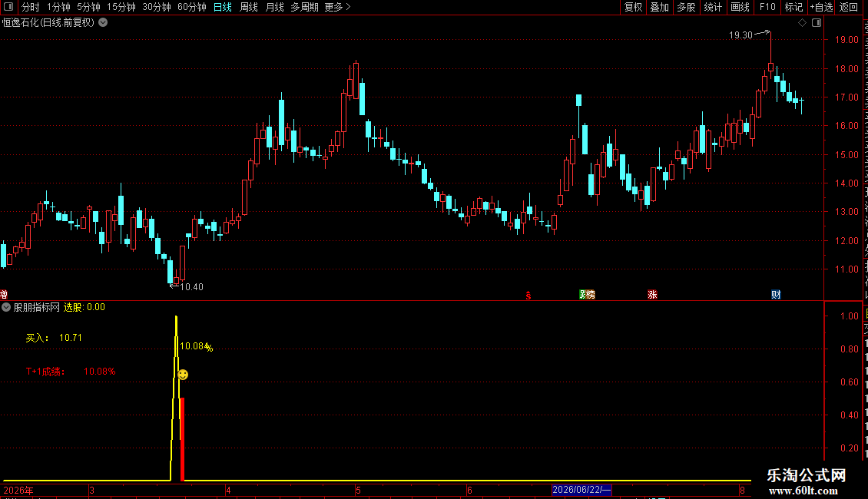Click the 增 event marker
Screen dimensions: 868x499
pos(3,294)
